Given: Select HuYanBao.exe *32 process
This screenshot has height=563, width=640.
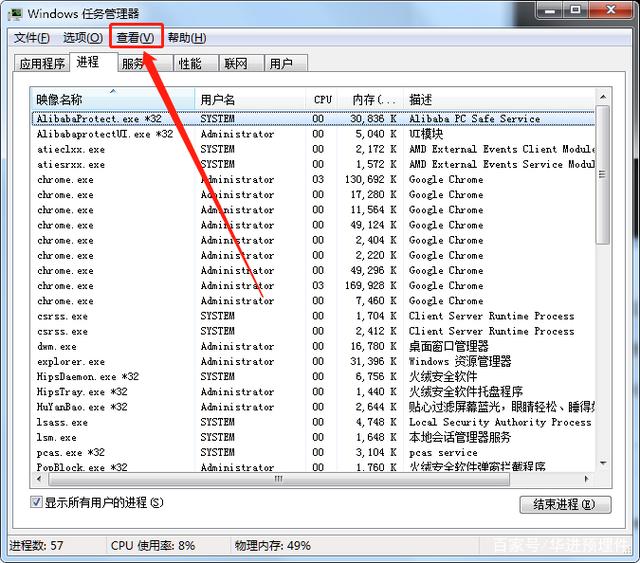Looking at the screenshot, I should coord(313,407).
